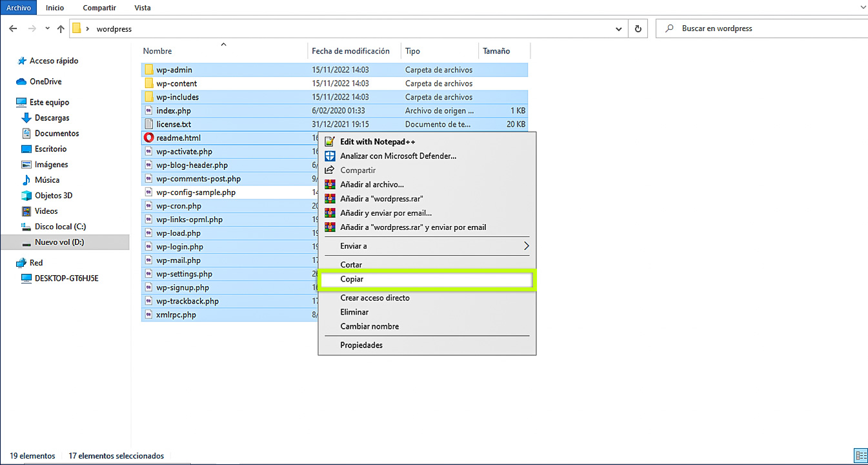Expand the Enviar a submenu
This screenshot has width=868, height=465.
[427, 245]
